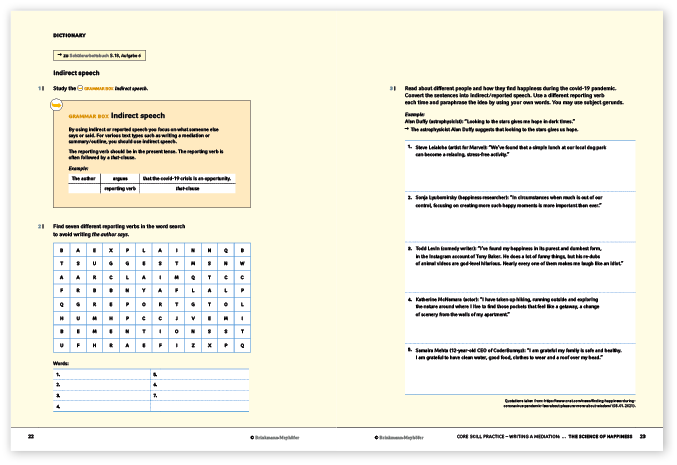Select the top-left letter cell of the word search
Image resolution: width=677 pixels, height=465 pixels.
[x=62, y=249]
